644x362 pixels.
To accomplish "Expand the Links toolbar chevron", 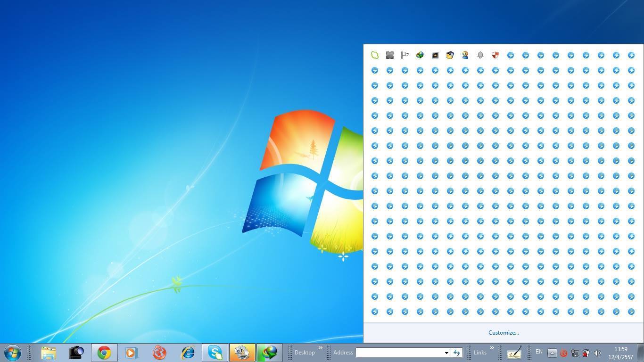I will pyautogui.click(x=492, y=348).
